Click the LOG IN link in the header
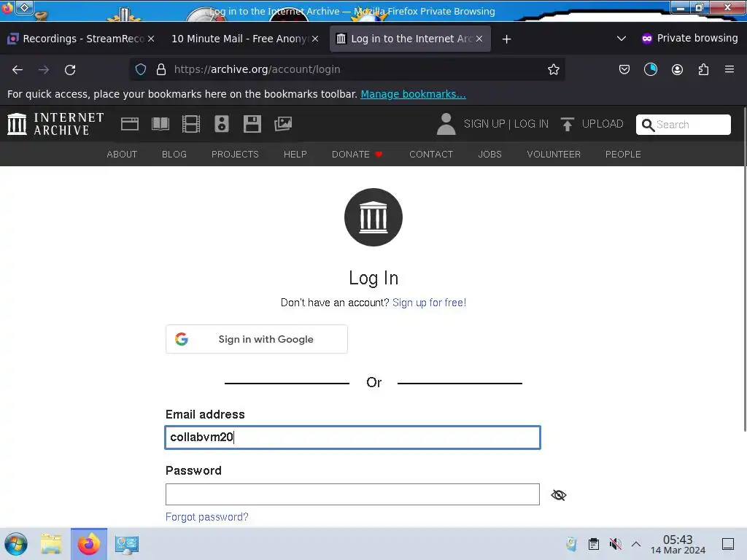 pos(531,124)
